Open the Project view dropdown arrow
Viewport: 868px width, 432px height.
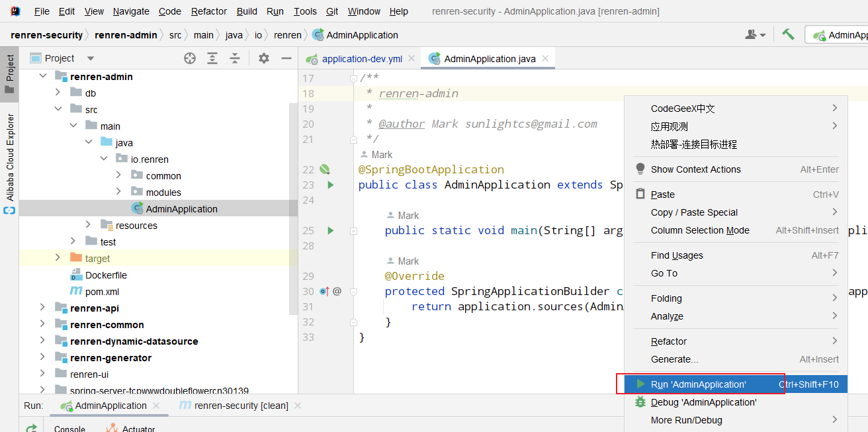tap(91, 58)
